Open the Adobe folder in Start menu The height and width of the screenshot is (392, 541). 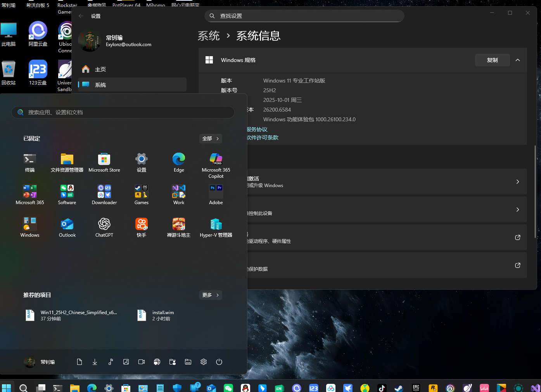tap(216, 195)
